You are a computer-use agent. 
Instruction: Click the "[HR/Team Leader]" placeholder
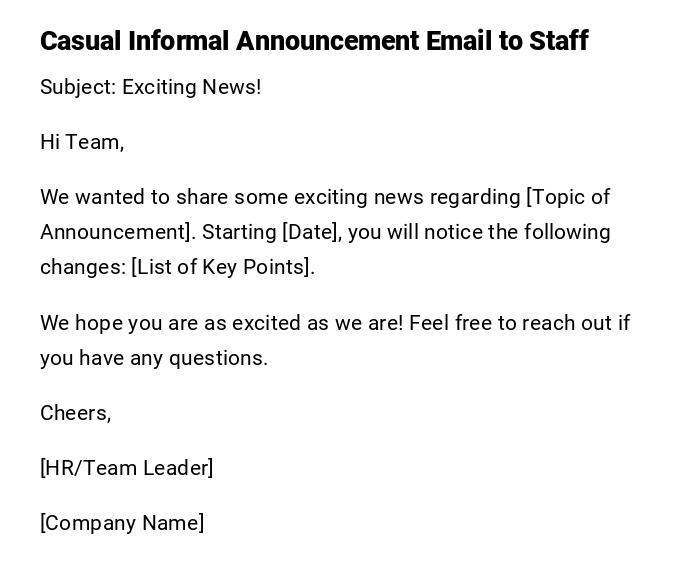127,468
